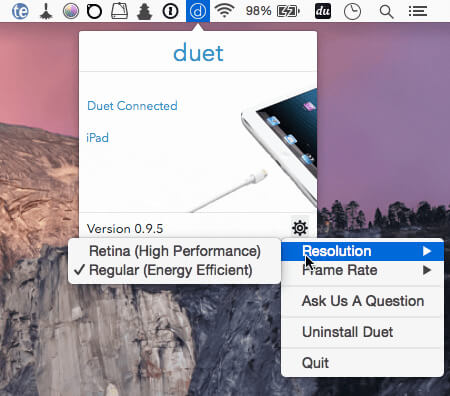The height and width of the screenshot is (396, 450).
Task: Click the clock menu bar icon
Action: (x=352, y=12)
